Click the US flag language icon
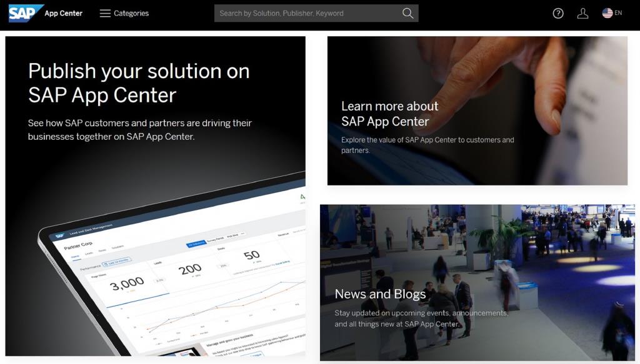This screenshot has height=364, width=640. [x=607, y=12]
